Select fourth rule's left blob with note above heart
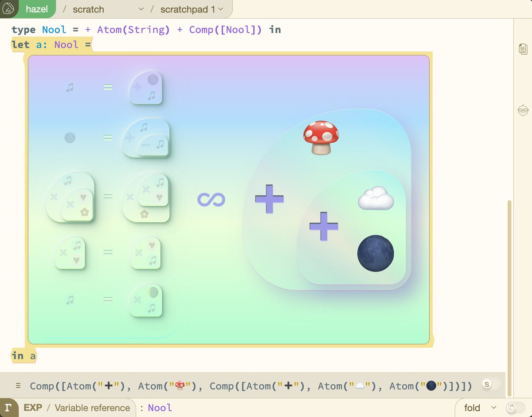 [70, 253]
